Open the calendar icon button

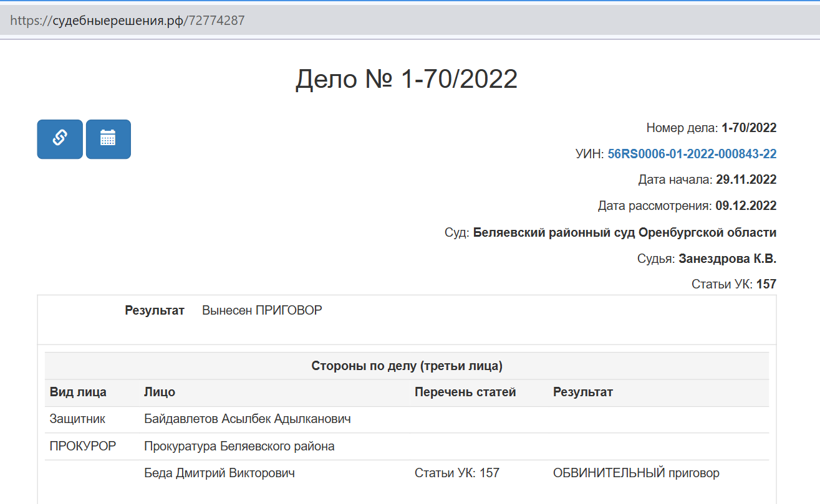[109, 139]
